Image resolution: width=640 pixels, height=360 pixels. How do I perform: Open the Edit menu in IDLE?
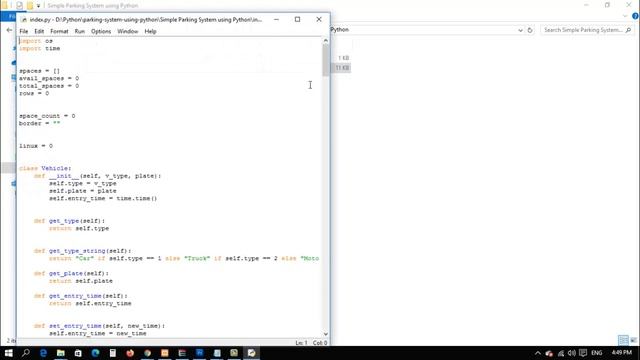coord(39,31)
